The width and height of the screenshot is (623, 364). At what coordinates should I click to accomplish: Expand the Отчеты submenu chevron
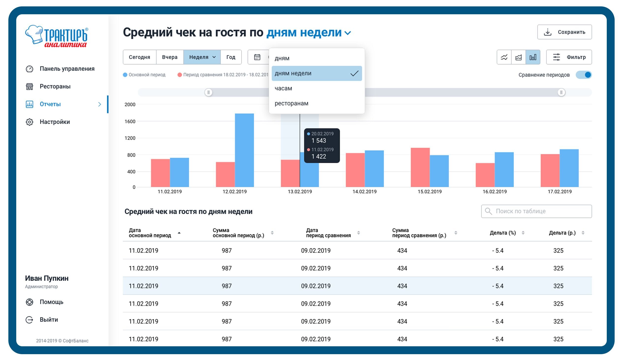(100, 104)
